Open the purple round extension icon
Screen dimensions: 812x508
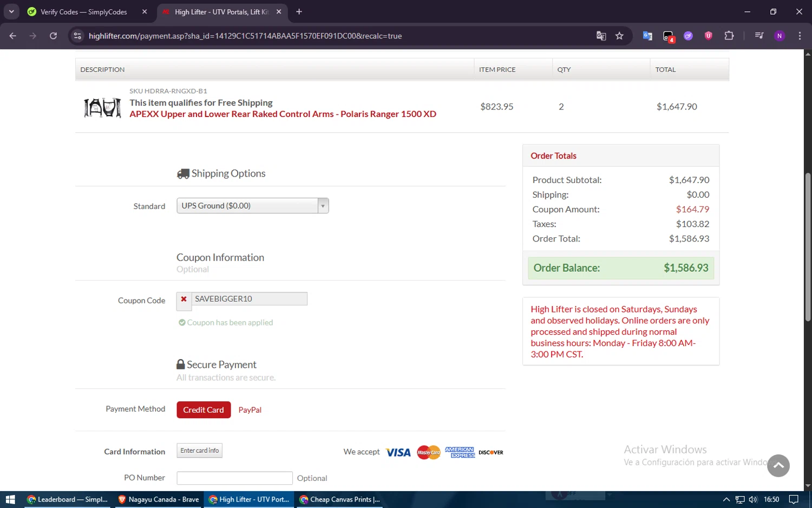(688, 36)
